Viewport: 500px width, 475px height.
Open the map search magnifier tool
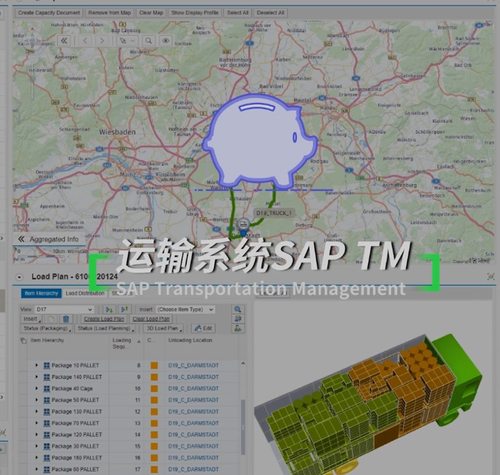tap(148, 41)
